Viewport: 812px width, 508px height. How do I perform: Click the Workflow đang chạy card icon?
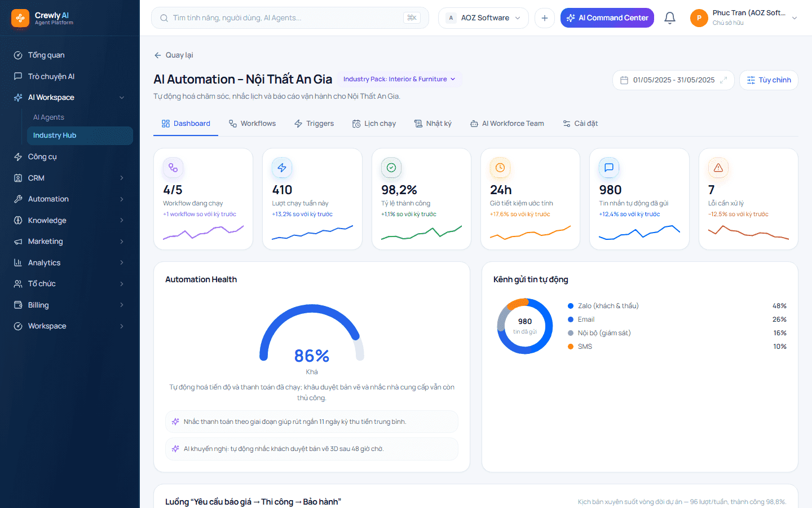tap(173, 168)
